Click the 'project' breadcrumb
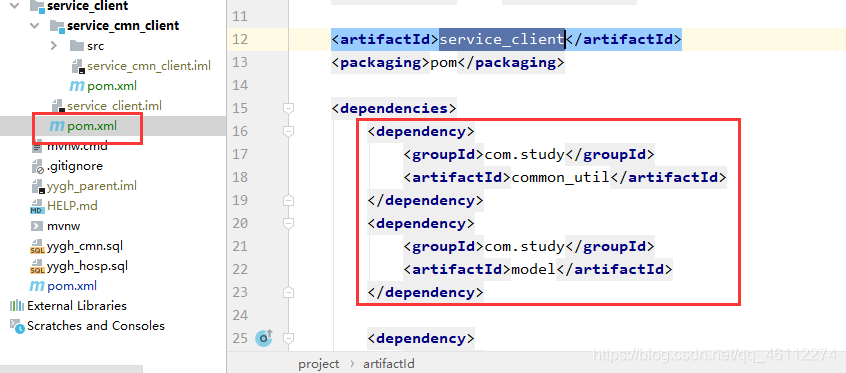Viewport: 846px width, 373px height. [x=319, y=364]
